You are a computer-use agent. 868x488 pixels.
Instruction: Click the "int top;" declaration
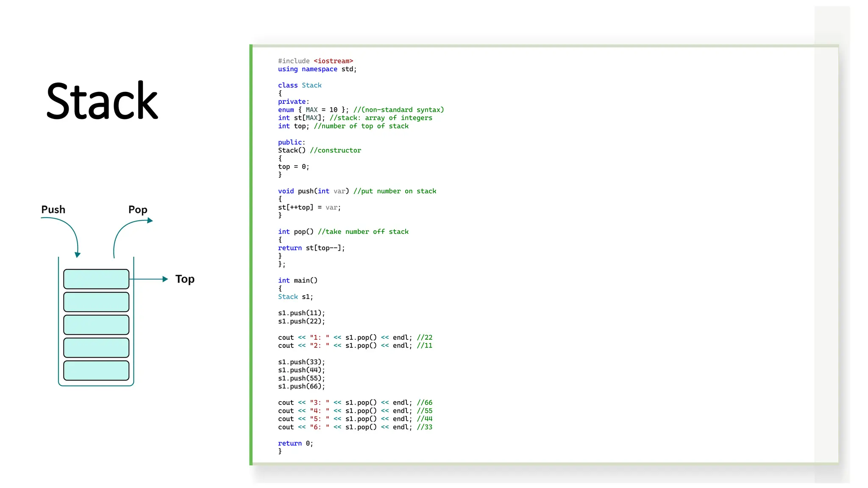[293, 126]
